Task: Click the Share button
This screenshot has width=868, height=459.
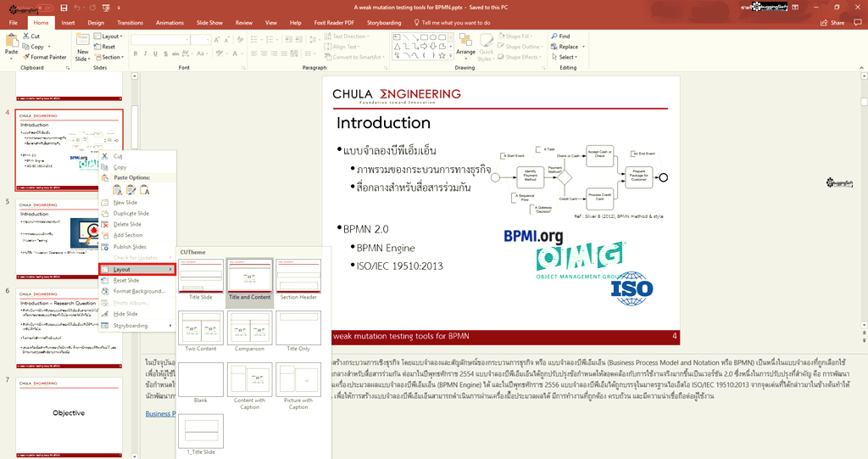Action: pos(832,23)
